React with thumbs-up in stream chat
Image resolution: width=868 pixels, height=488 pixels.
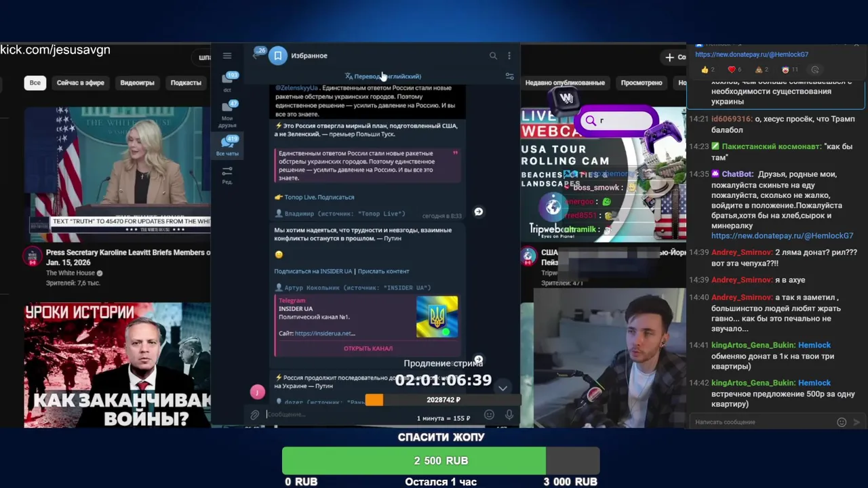click(x=708, y=70)
